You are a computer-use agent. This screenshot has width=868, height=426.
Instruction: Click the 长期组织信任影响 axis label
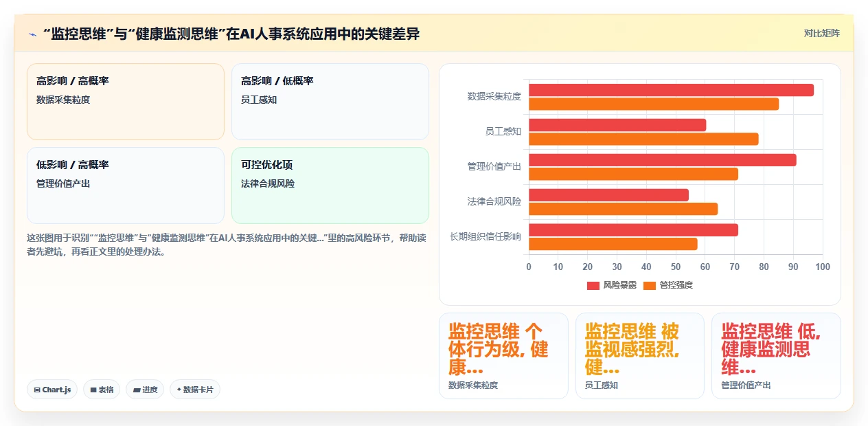tap(486, 236)
